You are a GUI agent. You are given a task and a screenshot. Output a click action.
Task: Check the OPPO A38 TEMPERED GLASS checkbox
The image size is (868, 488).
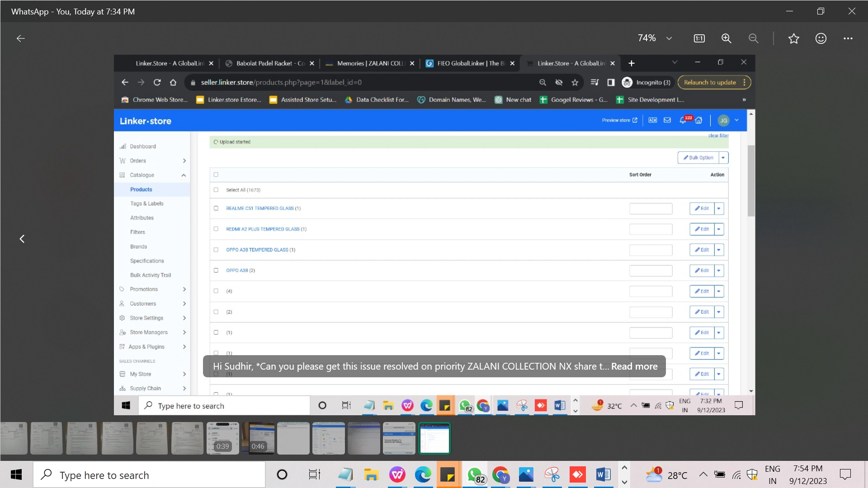pos(216,250)
